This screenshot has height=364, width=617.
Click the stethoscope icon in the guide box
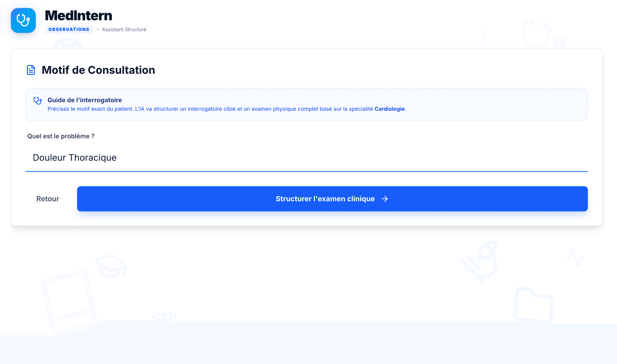37,101
